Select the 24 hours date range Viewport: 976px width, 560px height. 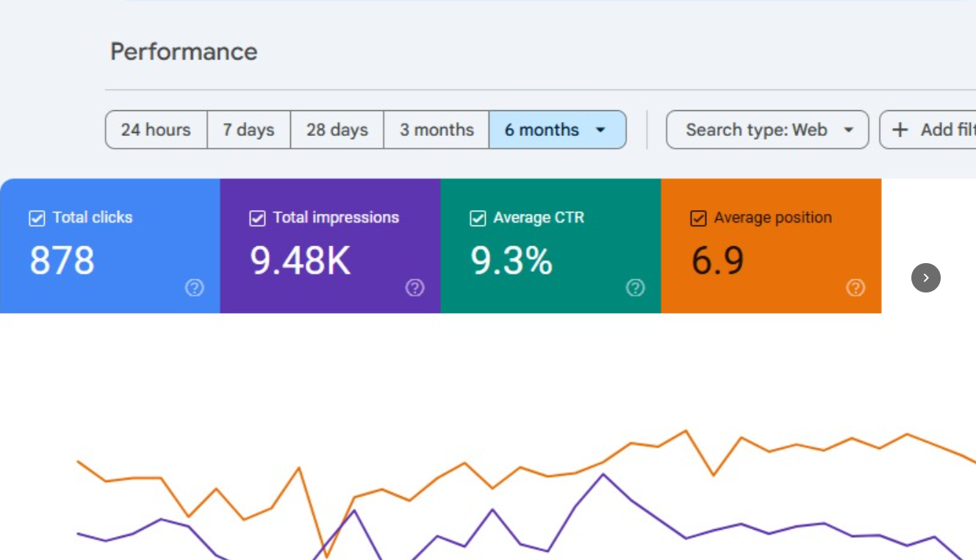coord(156,130)
